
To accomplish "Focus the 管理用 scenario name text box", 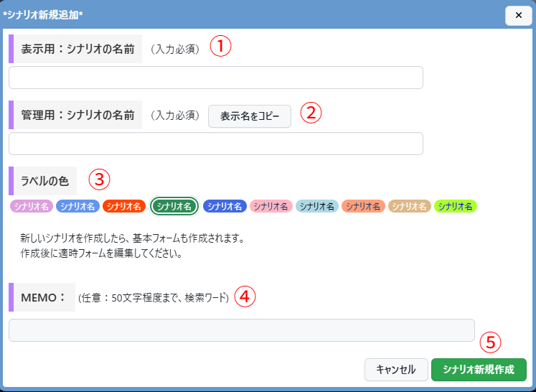I will click(x=215, y=144).
